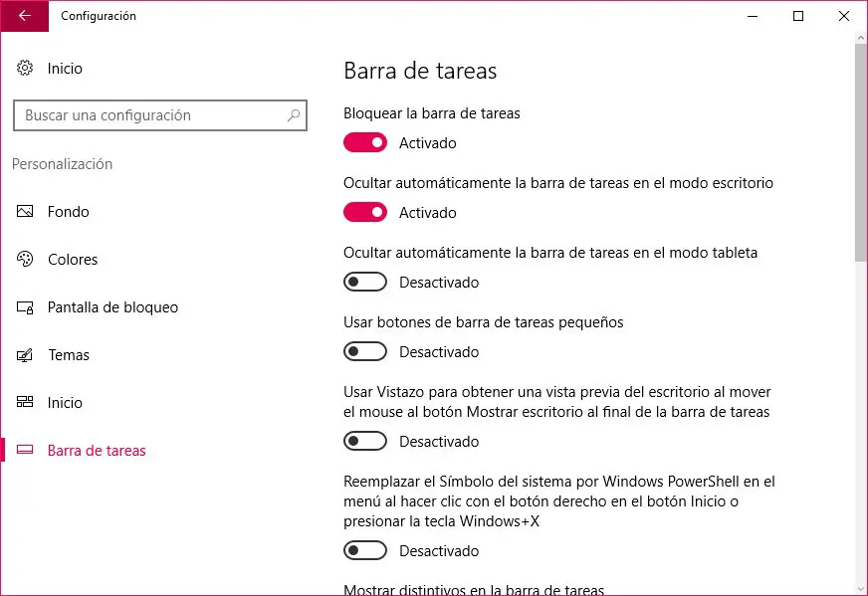Click the back arrow in title bar
Viewport: 868px width, 596px height.
(24, 16)
